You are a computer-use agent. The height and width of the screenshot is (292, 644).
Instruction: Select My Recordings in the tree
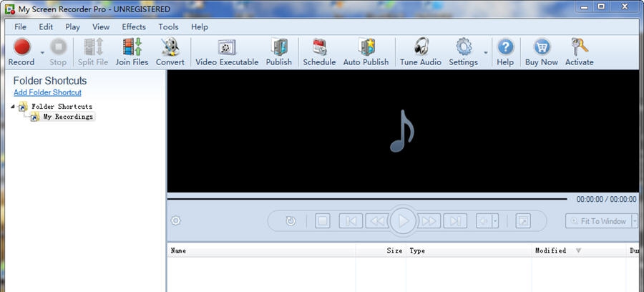pos(68,117)
